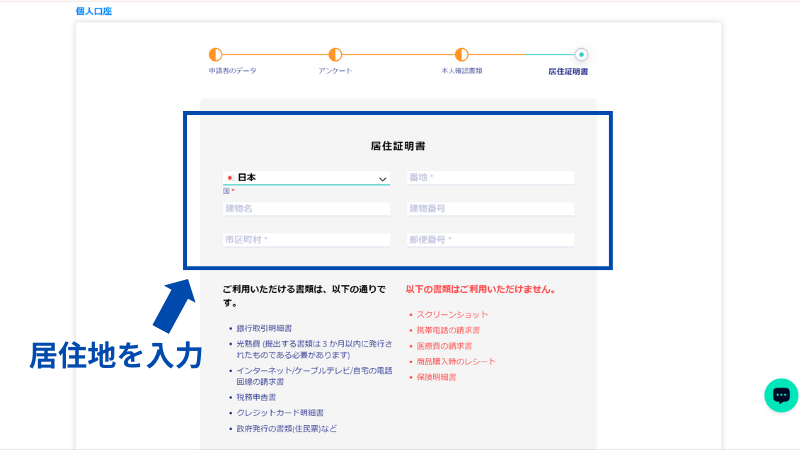Image resolution: width=800 pixels, height=450 pixels.
Task: Click the Japan flag in the country field
Action: click(x=230, y=178)
